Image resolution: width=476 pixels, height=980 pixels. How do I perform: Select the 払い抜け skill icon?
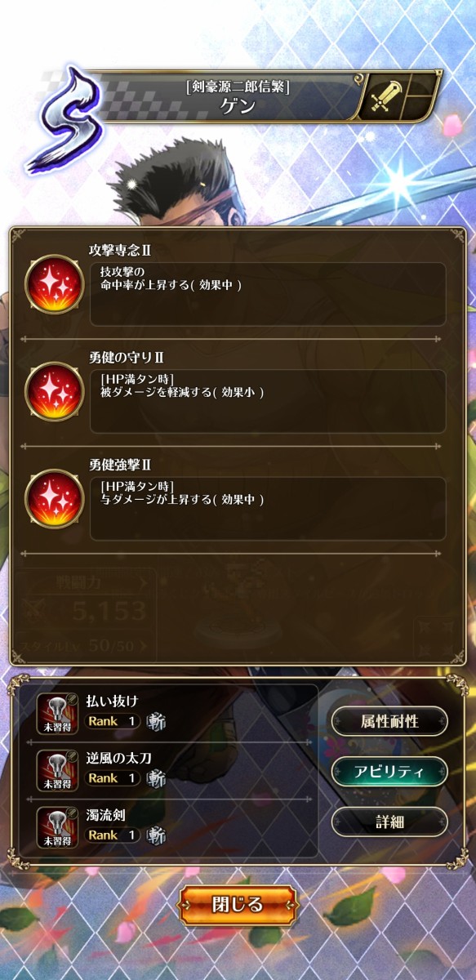pos(58,714)
